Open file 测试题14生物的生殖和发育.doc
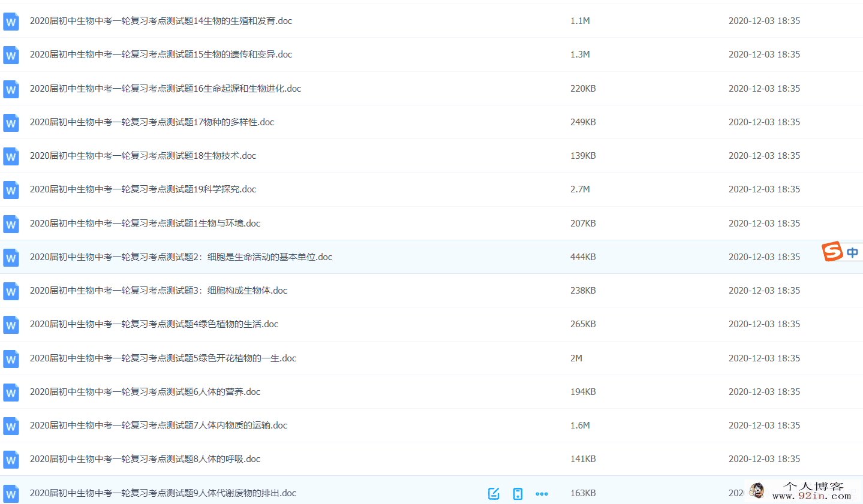The height and width of the screenshot is (504, 863). [161, 20]
